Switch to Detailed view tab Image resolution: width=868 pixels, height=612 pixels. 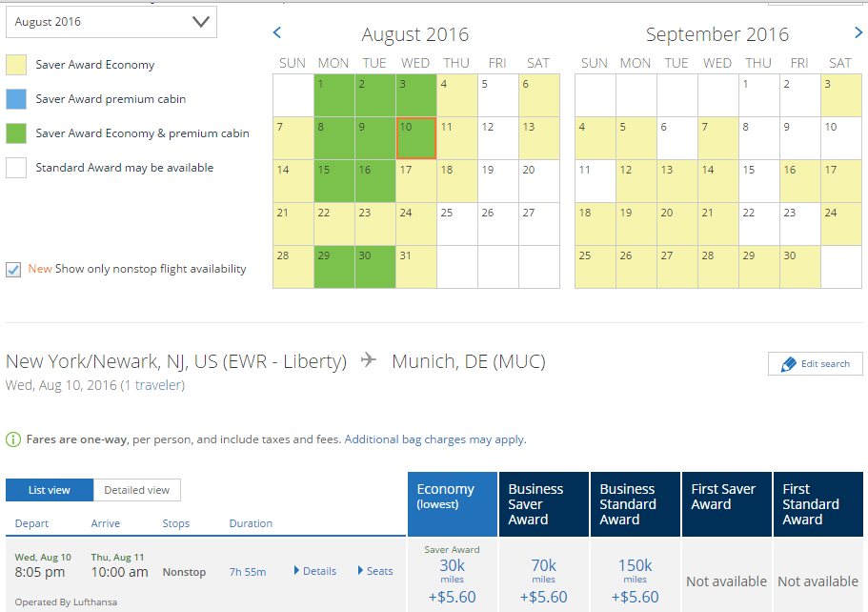coord(137,490)
